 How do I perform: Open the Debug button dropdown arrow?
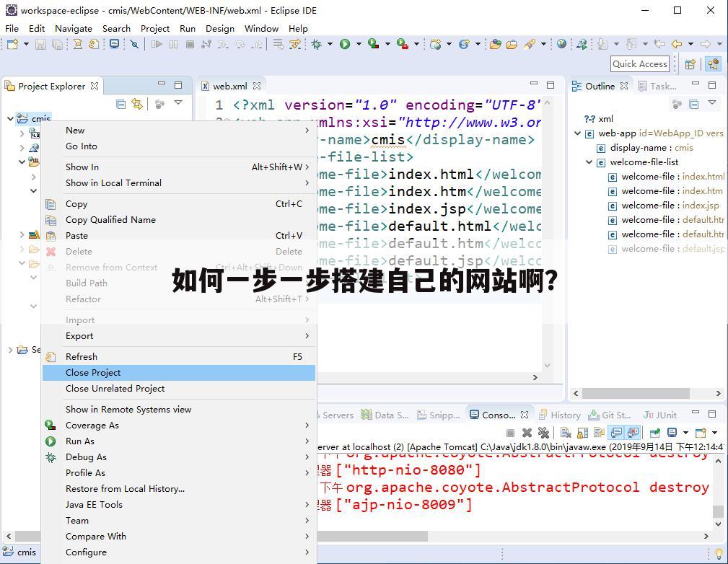(x=330, y=44)
